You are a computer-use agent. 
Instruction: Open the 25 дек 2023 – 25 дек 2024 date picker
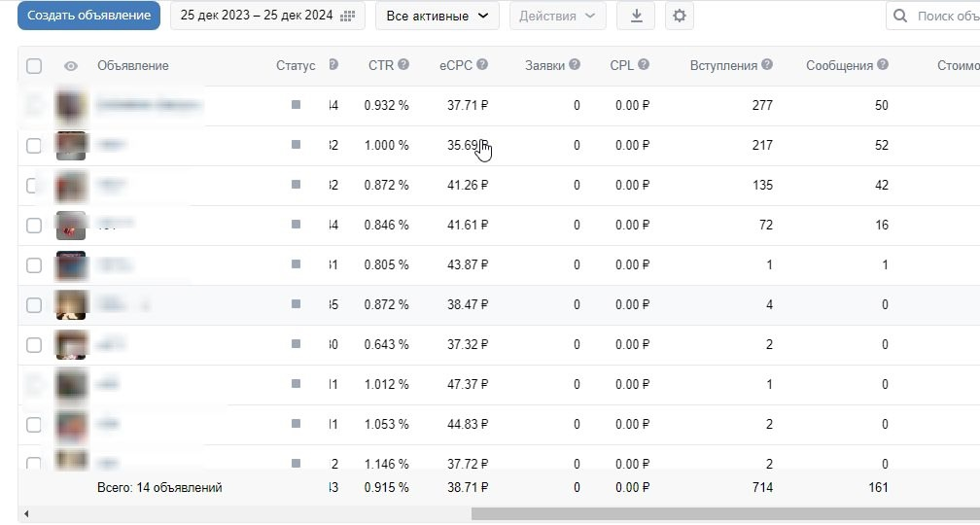pyautogui.click(x=267, y=16)
